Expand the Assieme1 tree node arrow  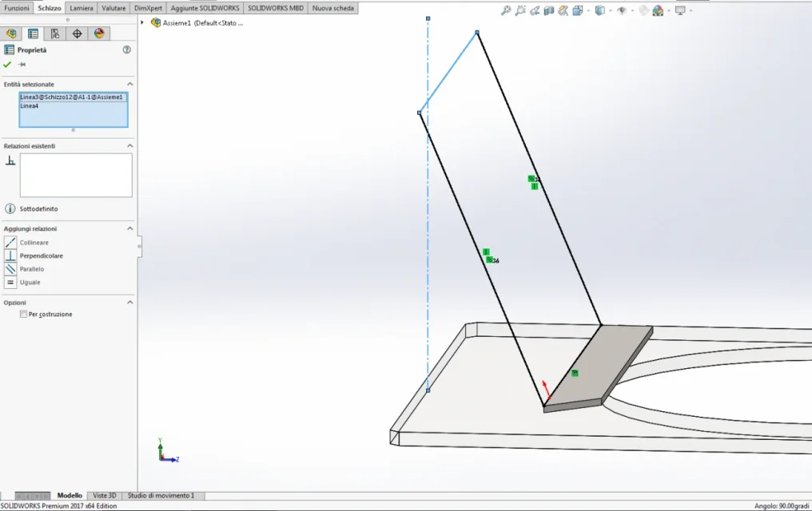pyautogui.click(x=142, y=22)
